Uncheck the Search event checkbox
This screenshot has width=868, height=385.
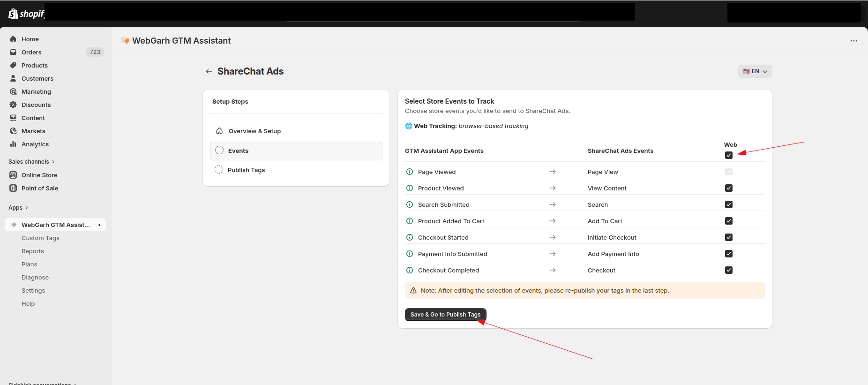729,204
